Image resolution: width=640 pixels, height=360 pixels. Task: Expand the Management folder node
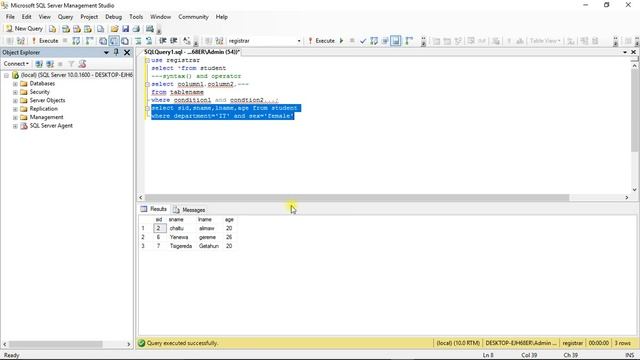tap(15, 118)
